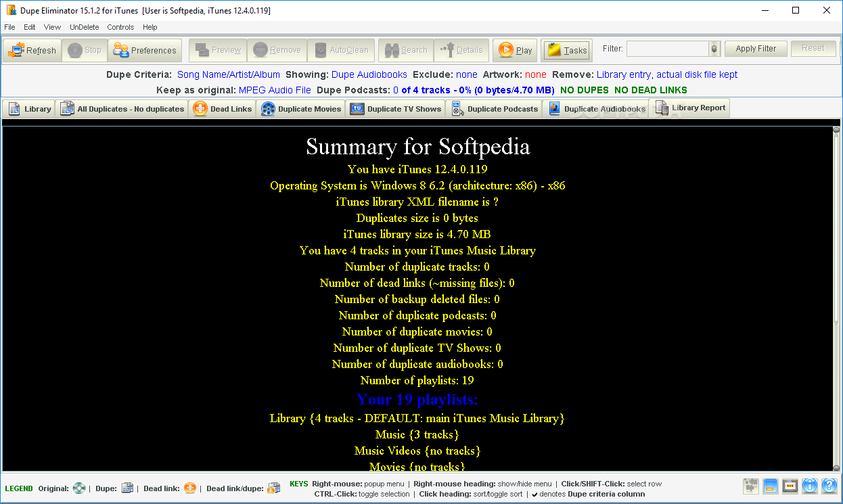Click 'Operating System is Windows 8 6.2' line

pyautogui.click(x=417, y=185)
